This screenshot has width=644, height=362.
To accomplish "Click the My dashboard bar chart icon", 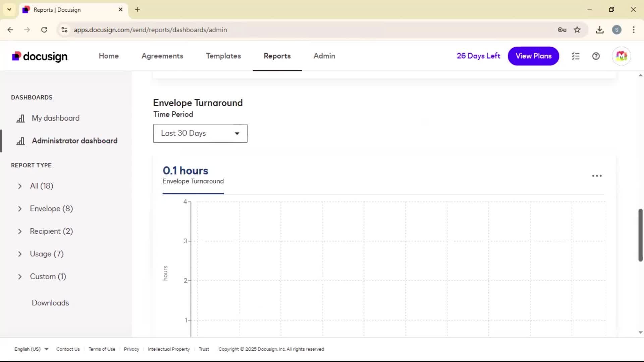I will click(21, 118).
